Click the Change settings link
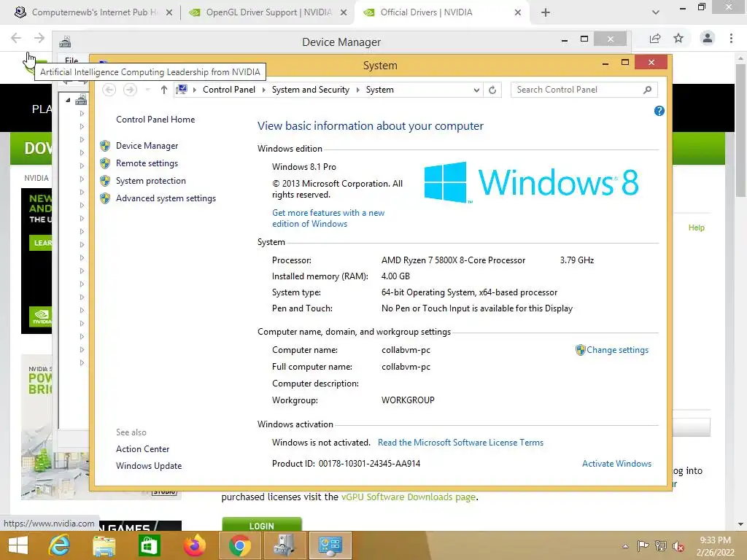The image size is (747, 560). (x=617, y=350)
